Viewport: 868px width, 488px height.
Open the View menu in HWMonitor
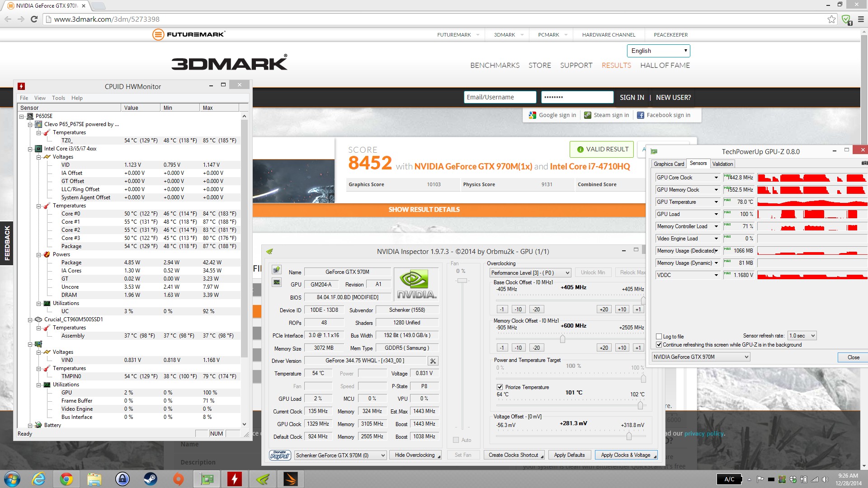coord(40,98)
